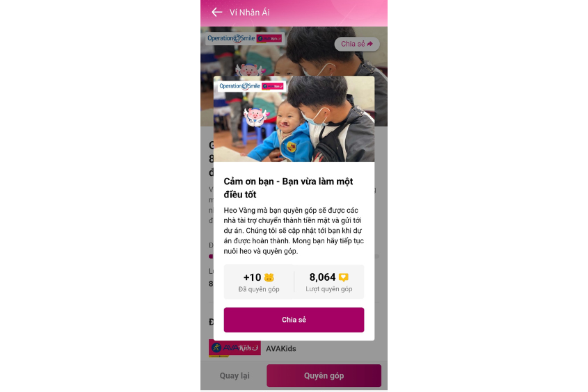Click the Ví Nhân Ái header title
Screen dimensions: 588x392
[249, 13]
